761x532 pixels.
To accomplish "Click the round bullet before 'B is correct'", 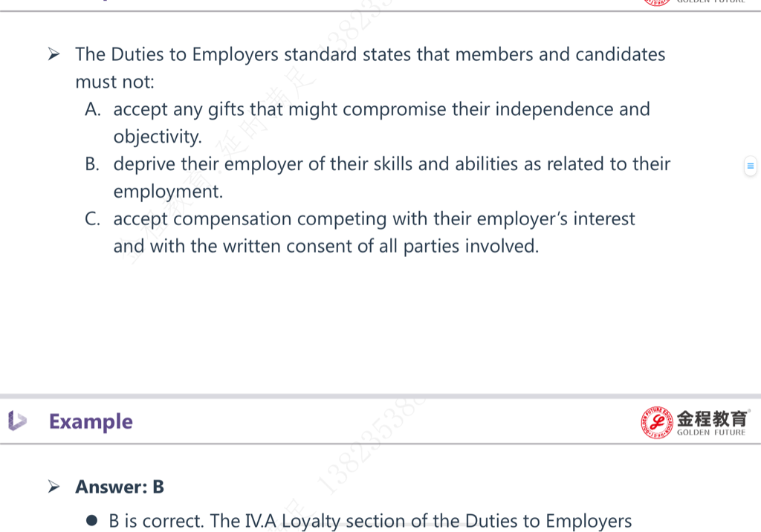I will tap(91, 521).
